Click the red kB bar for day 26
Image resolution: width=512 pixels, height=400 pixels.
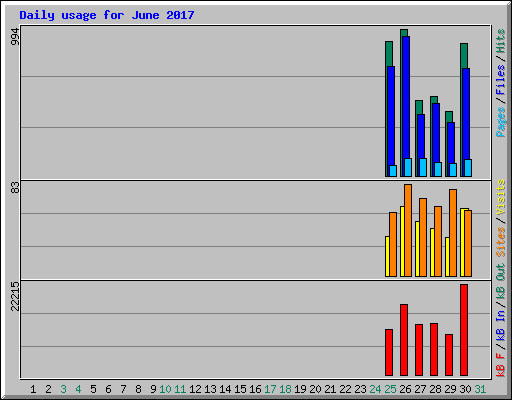(404, 340)
